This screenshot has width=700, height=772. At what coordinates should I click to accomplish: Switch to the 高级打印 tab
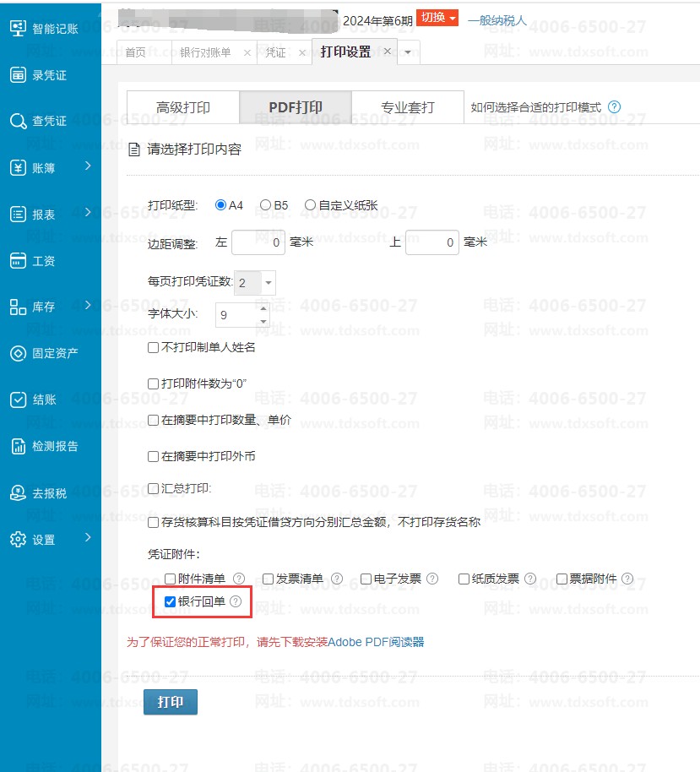(x=183, y=108)
